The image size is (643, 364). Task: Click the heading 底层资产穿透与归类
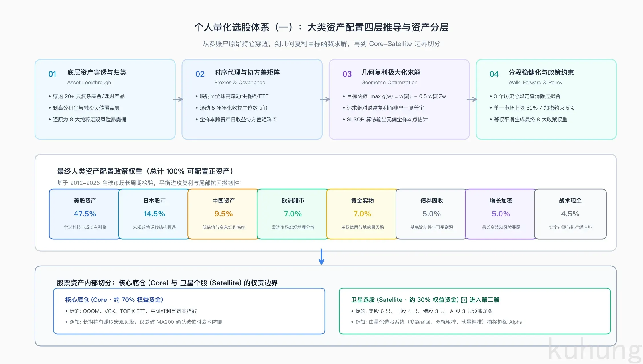click(x=97, y=72)
